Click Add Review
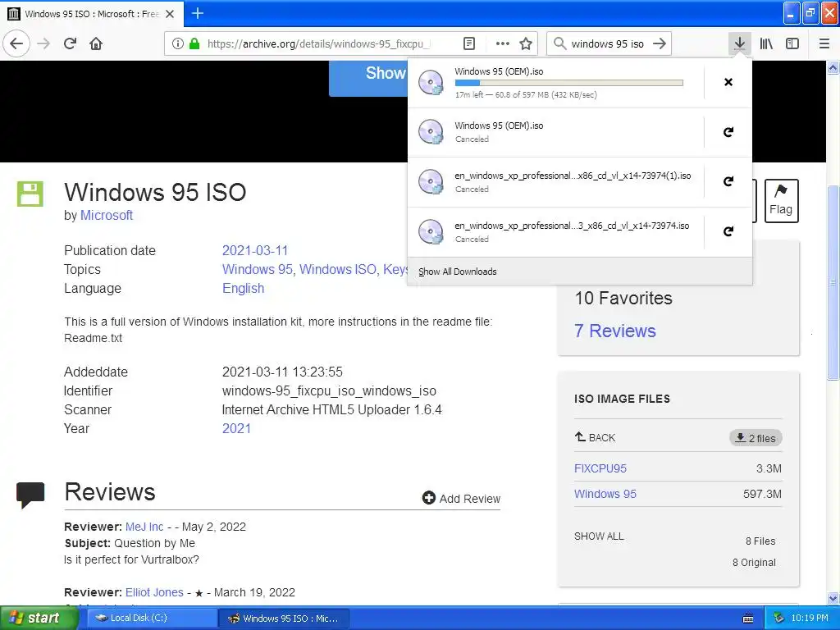This screenshot has height=630, width=840. [461, 499]
